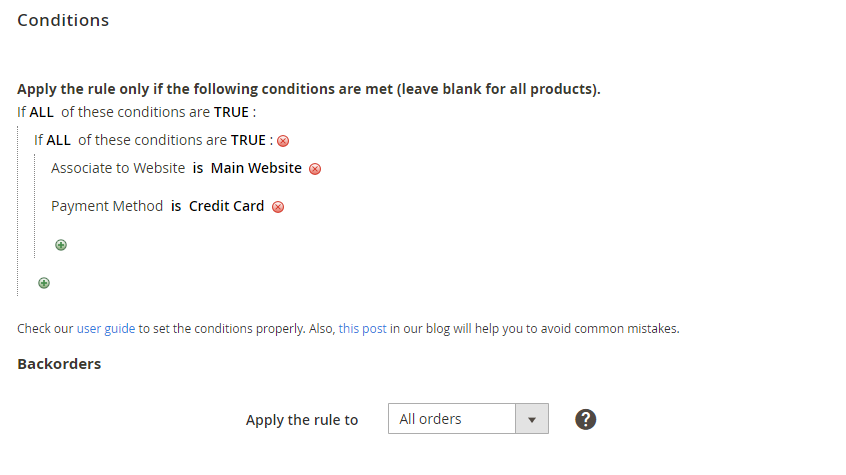Open the 'this post' blog link
Viewport: 846px width, 475px height.
click(362, 328)
